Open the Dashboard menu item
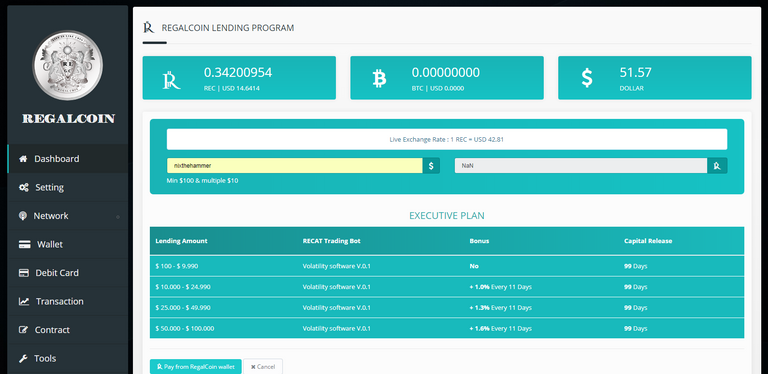Image resolution: width=768 pixels, height=374 pixels. (x=68, y=159)
